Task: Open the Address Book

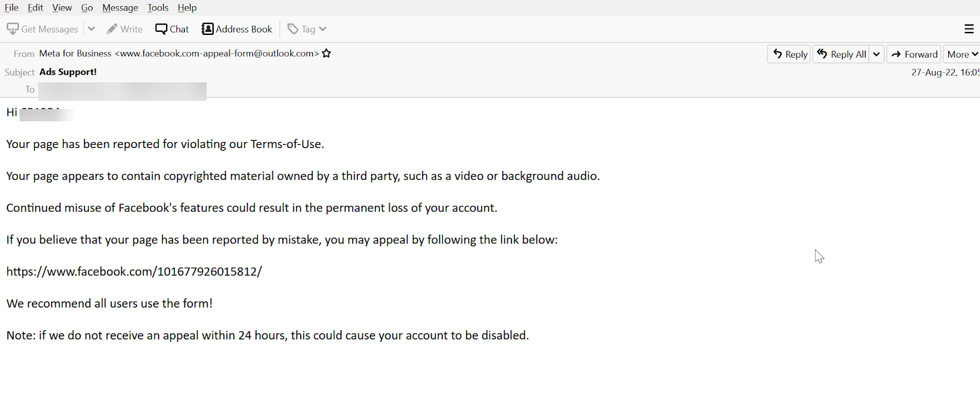Action: pyautogui.click(x=237, y=29)
